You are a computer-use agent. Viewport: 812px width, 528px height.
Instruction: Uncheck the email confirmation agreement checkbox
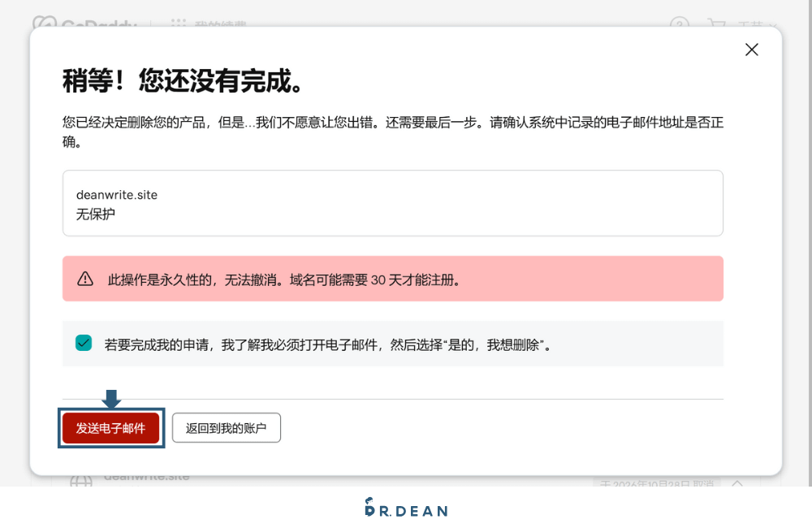(x=83, y=344)
